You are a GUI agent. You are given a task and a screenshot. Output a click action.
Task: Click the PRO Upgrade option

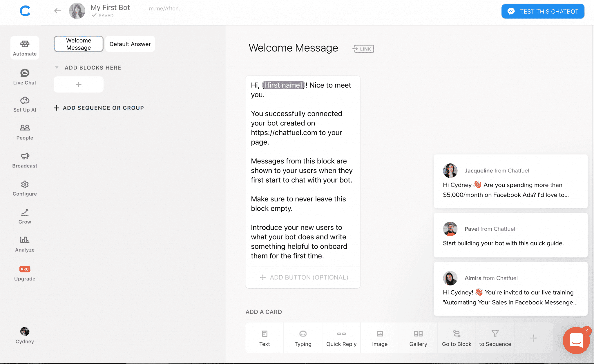25,274
